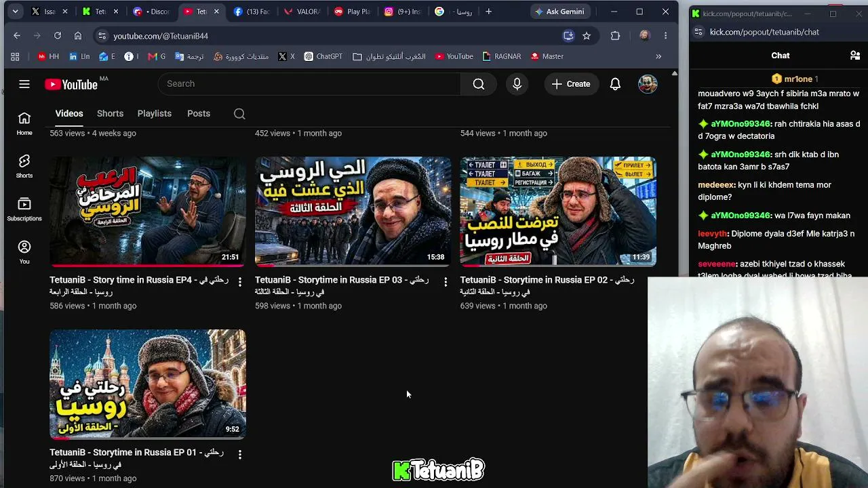Open the YouTube bookmark
The image size is (868, 488).
[x=454, y=56]
